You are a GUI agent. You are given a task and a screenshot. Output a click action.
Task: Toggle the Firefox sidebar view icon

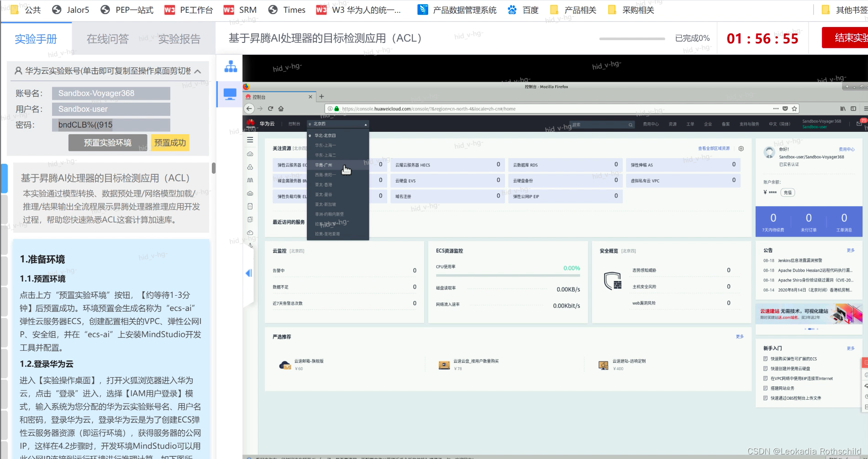pos(853,109)
